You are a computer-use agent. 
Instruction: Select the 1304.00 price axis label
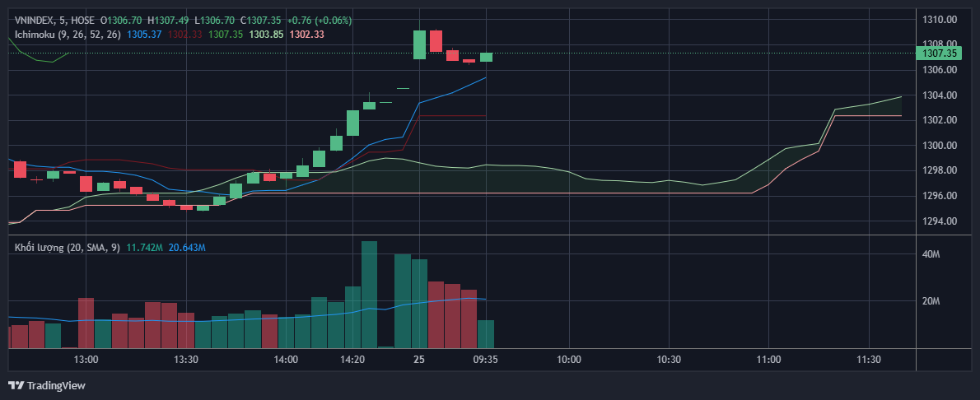point(940,95)
